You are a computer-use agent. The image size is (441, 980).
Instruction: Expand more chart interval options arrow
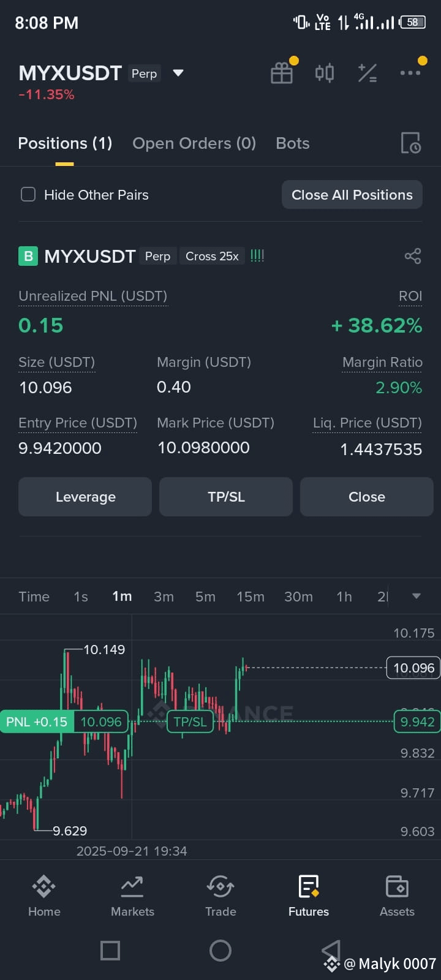(417, 596)
